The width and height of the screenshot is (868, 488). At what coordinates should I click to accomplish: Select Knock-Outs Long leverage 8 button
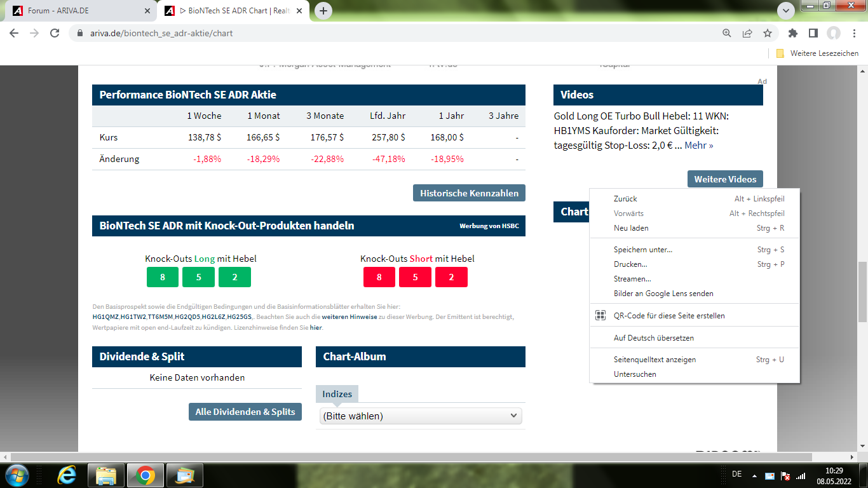(x=163, y=277)
